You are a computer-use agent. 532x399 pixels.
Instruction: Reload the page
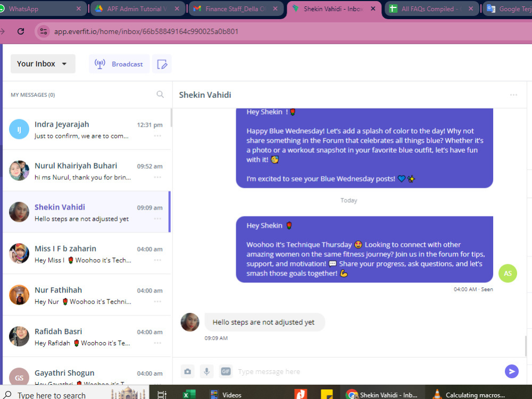pos(21,31)
